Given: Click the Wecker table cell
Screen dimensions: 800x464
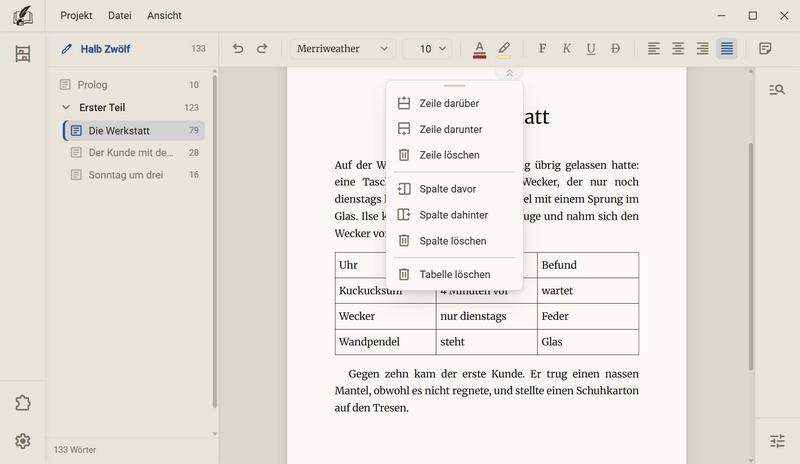Looking at the screenshot, I should point(385,316).
